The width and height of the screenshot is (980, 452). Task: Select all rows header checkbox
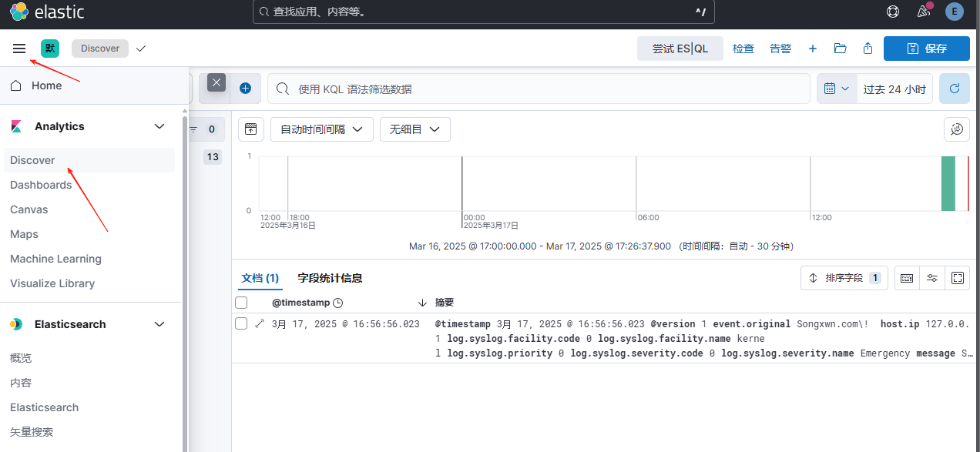pos(241,303)
